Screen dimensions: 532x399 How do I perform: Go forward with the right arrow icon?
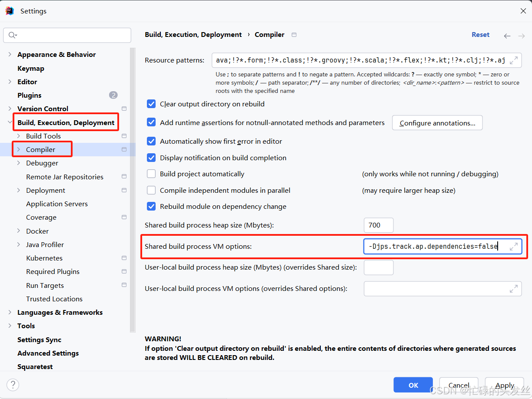click(x=522, y=36)
